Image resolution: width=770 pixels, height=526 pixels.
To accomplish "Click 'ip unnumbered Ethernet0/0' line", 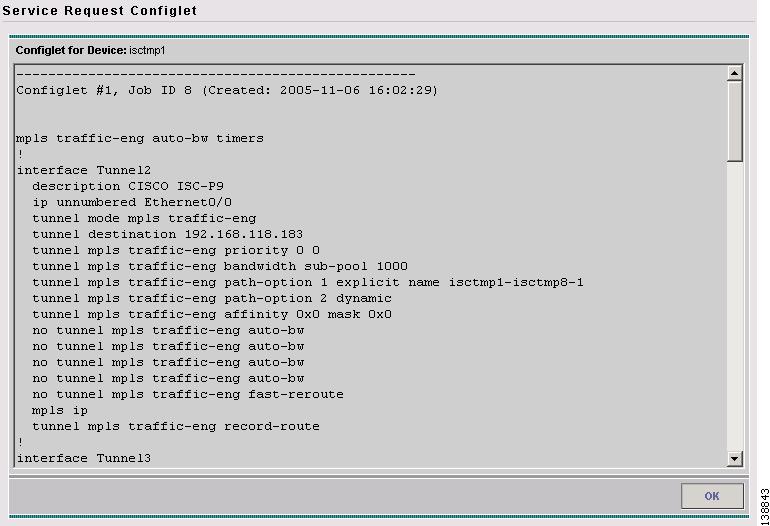I will pyautogui.click(x=132, y=202).
